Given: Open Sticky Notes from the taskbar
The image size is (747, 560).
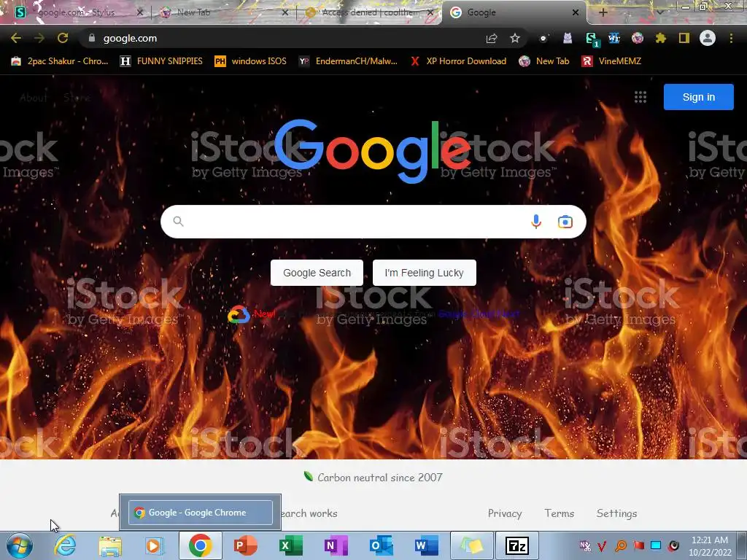Looking at the screenshot, I should coord(471,545).
